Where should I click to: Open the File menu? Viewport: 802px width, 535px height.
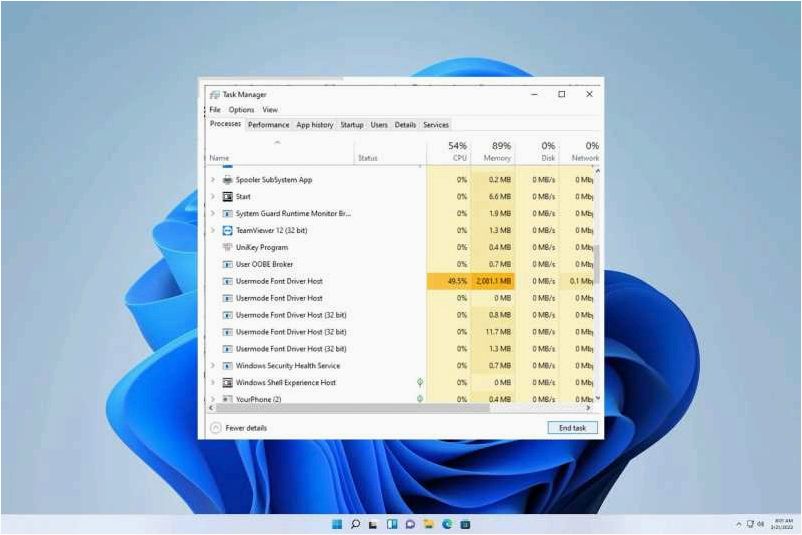pyautogui.click(x=215, y=110)
